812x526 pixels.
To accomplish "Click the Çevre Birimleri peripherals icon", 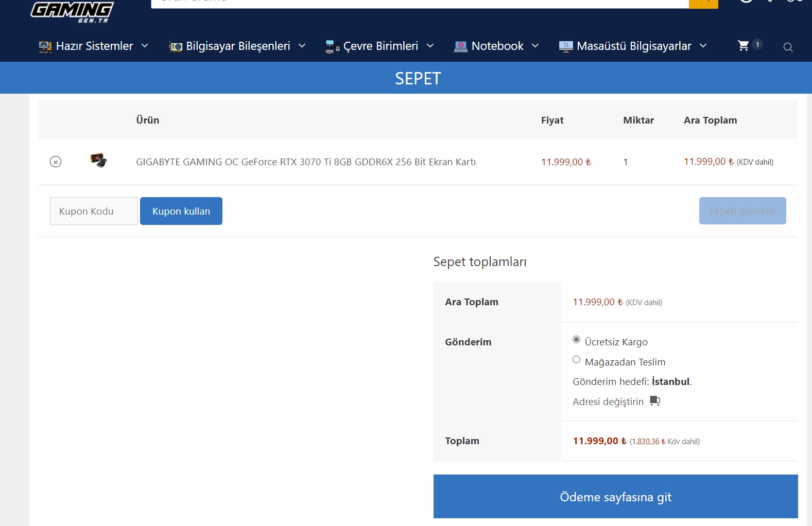I will 333,46.
